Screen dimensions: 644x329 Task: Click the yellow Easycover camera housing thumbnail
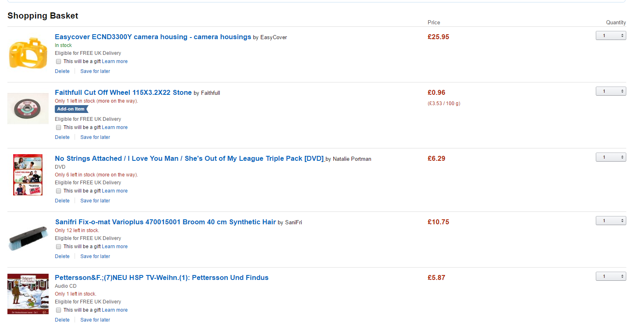(x=28, y=53)
